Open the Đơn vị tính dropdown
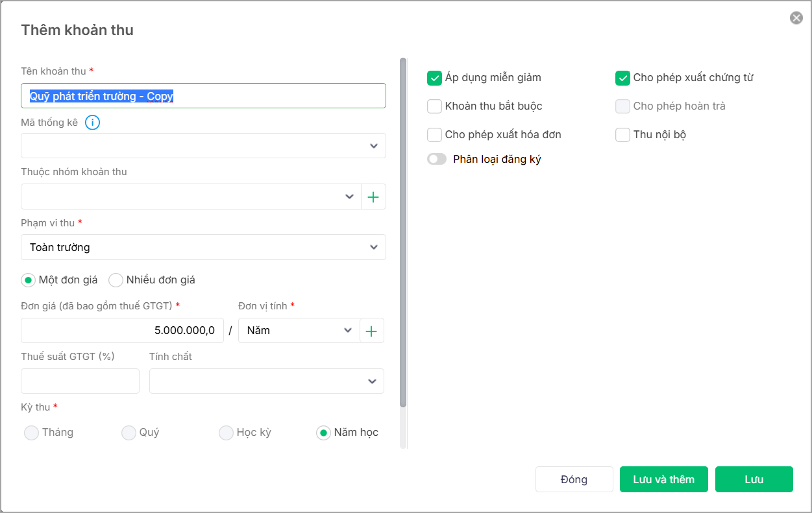Image resolution: width=812 pixels, height=513 pixels. coord(299,331)
